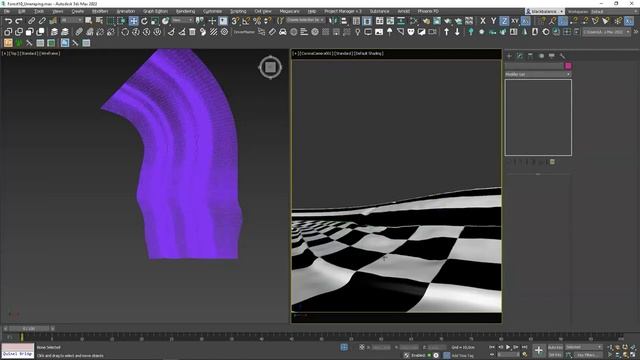Toggle the X axis constraint

tap(483, 21)
